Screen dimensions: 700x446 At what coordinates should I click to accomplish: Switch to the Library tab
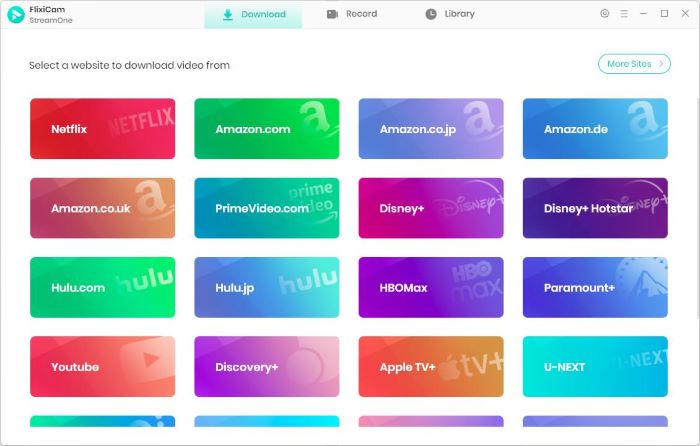(450, 14)
